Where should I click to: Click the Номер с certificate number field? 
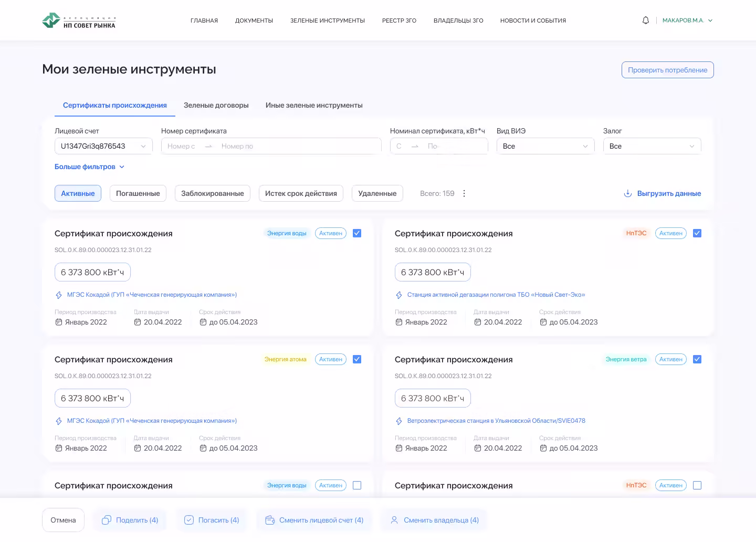[182, 146]
